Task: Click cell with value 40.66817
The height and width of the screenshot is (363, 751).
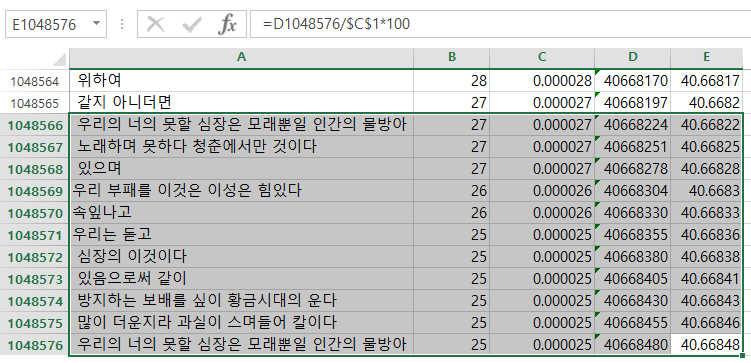Action: pyautogui.click(x=706, y=80)
